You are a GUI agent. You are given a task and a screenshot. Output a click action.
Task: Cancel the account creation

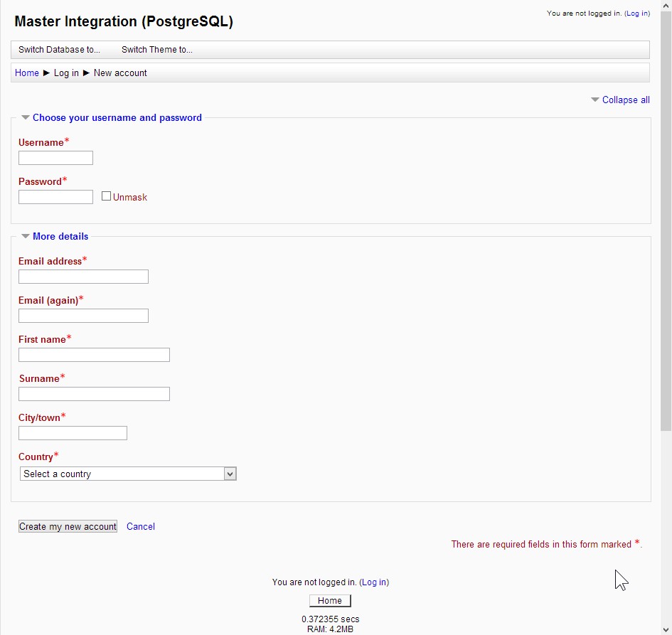(x=141, y=527)
